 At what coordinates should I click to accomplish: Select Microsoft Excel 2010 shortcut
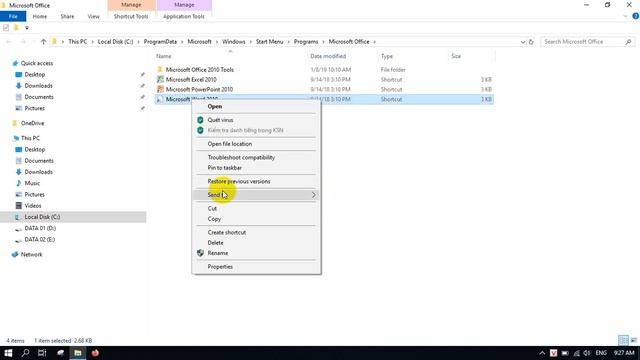pos(191,80)
